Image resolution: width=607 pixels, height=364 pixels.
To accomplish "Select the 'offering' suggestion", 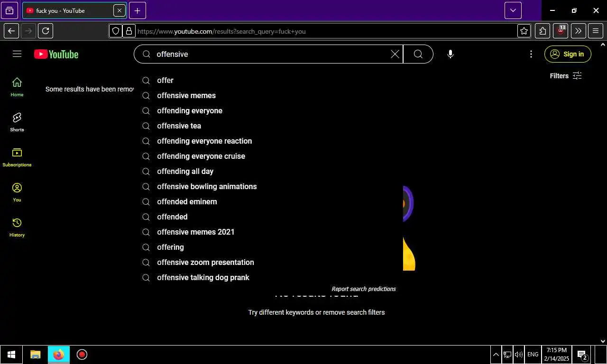I will tap(268, 247).
